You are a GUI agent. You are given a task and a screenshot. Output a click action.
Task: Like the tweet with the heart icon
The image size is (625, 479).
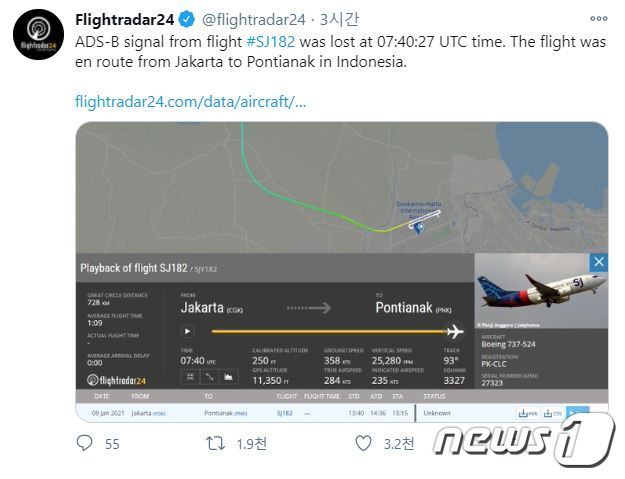[x=364, y=443]
